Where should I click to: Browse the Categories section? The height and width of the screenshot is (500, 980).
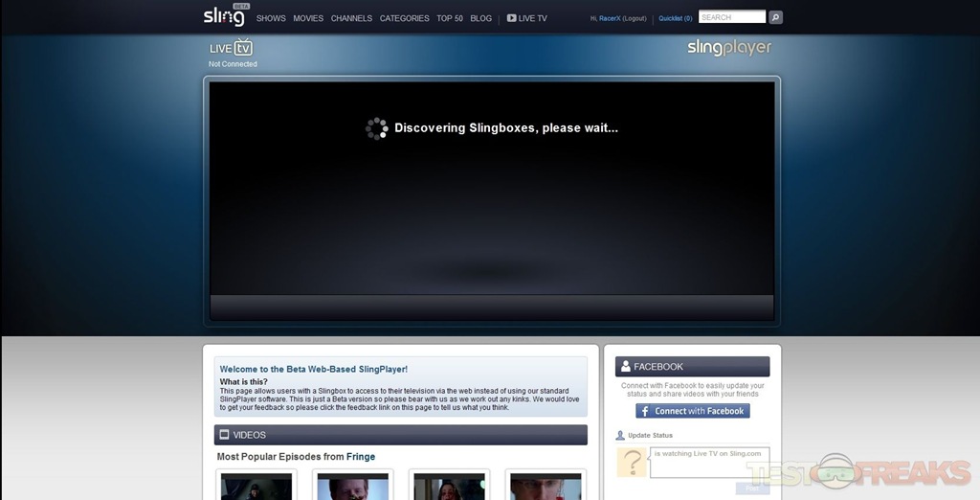coord(404,18)
